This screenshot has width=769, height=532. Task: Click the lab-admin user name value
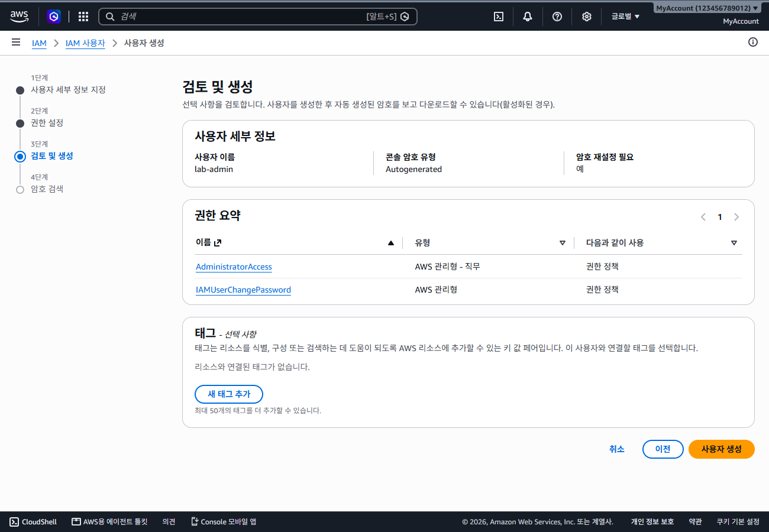tap(214, 169)
